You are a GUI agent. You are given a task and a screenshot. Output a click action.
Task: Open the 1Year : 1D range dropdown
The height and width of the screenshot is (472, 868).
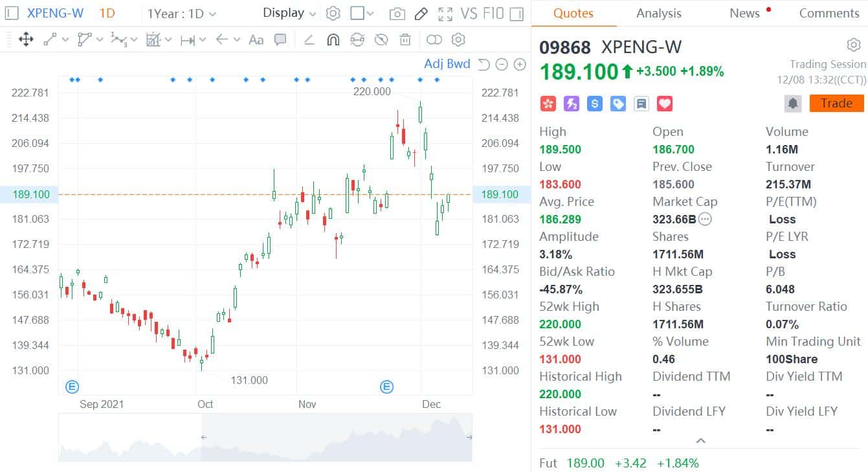(x=182, y=14)
